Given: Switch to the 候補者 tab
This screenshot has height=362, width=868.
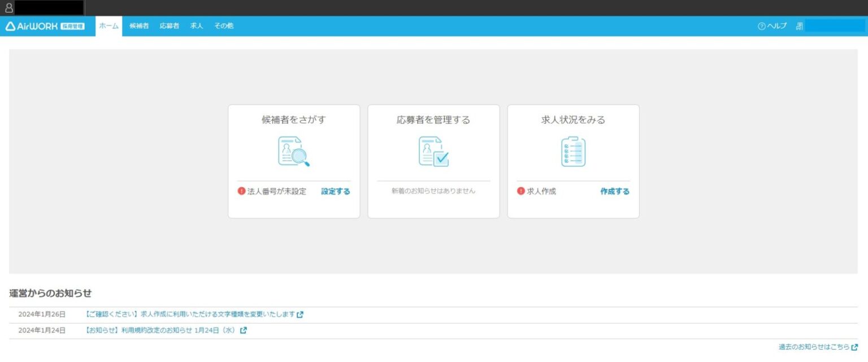Looking at the screenshot, I should click(x=140, y=25).
